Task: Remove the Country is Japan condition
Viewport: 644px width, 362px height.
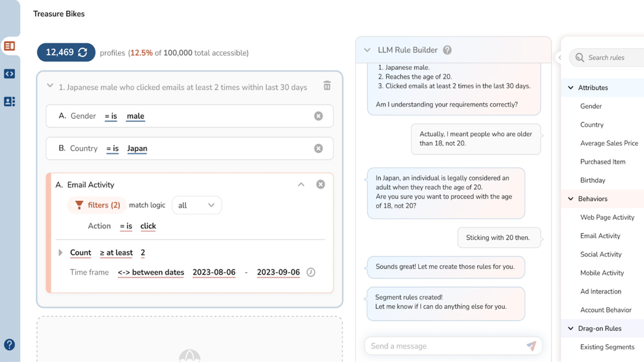Action: pos(318,148)
